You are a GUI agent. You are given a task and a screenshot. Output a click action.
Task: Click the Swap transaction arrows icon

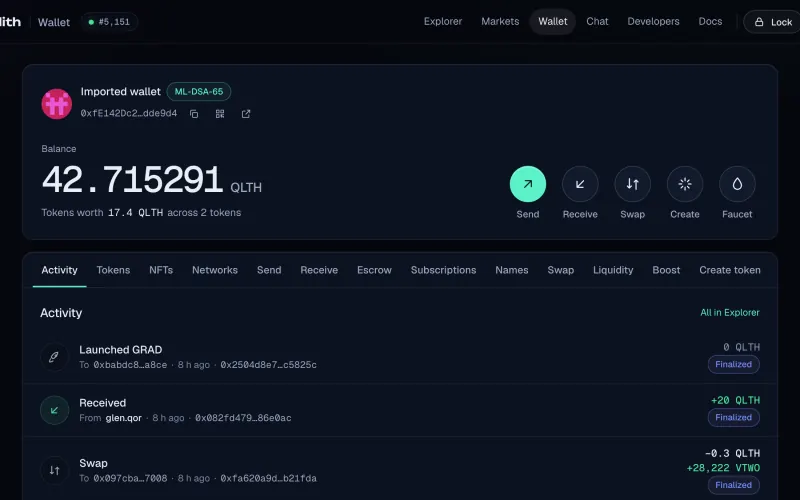pos(54,470)
